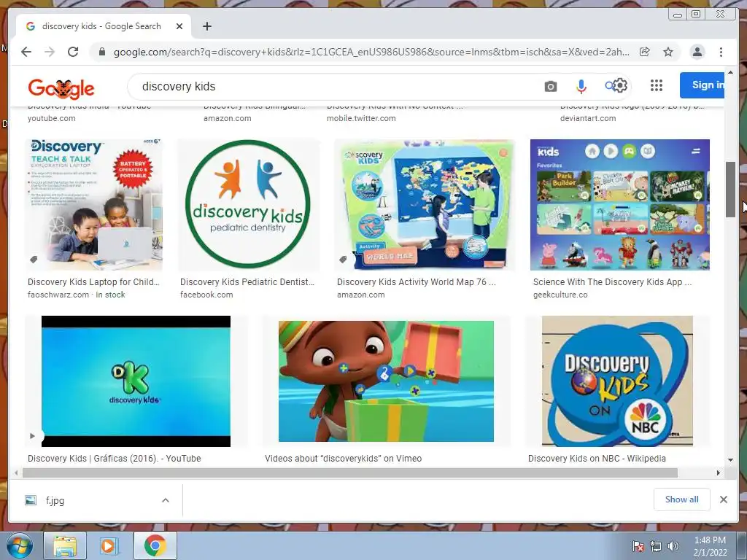
Task: Open Discovery Kids Laptop for Child... link
Action: pyautogui.click(x=93, y=282)
